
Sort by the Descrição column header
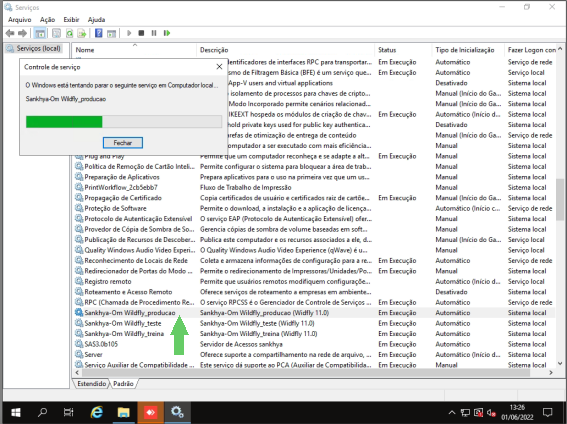(286, 50)
